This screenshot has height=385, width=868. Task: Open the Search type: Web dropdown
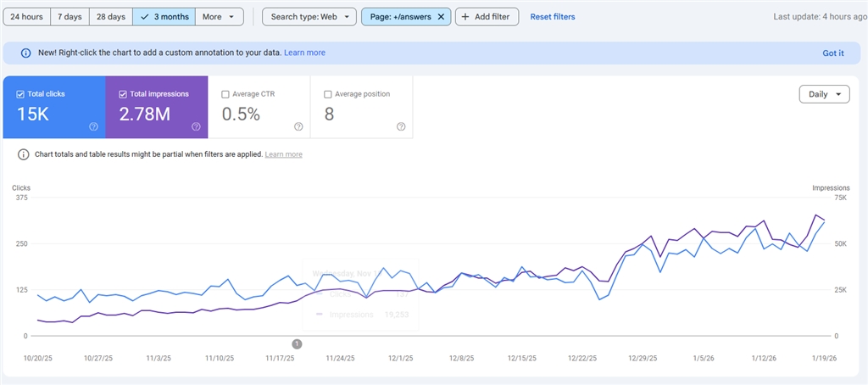pyautogui.click(x=309, y=17)
